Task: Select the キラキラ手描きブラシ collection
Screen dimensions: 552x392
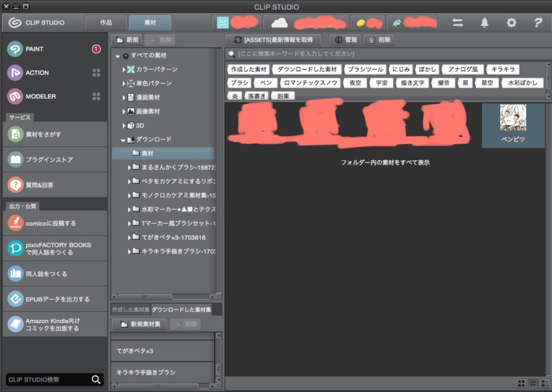Action: tap(163, 372)
